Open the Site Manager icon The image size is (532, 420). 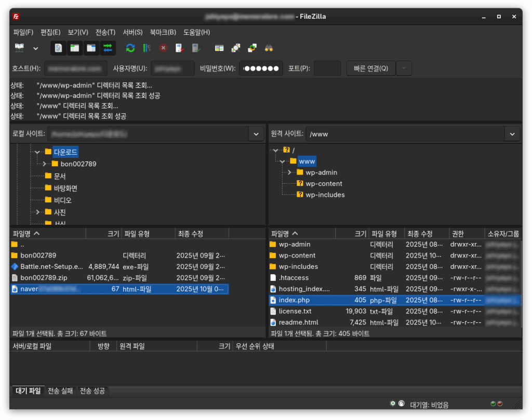[20, 48]
